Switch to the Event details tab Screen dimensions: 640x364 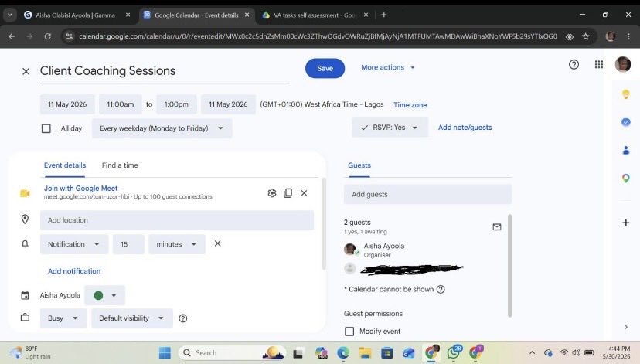[x=65, y=165]
